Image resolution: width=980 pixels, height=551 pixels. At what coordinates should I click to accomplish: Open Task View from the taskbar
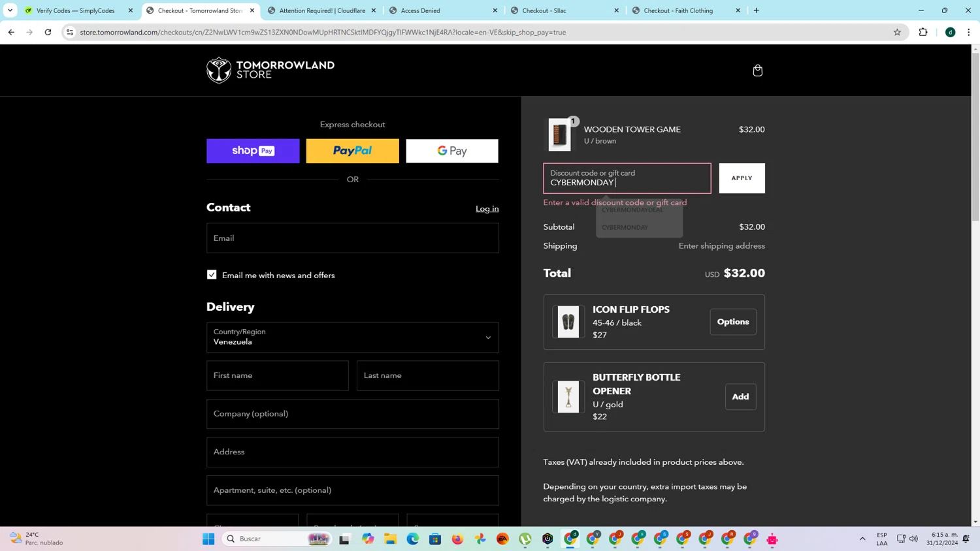tap(344, 539)
